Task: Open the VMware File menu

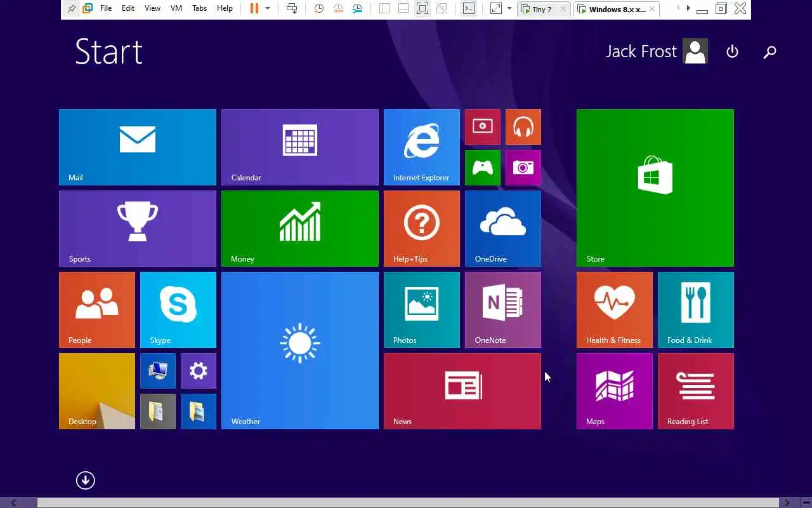Action: coord(106,8)
